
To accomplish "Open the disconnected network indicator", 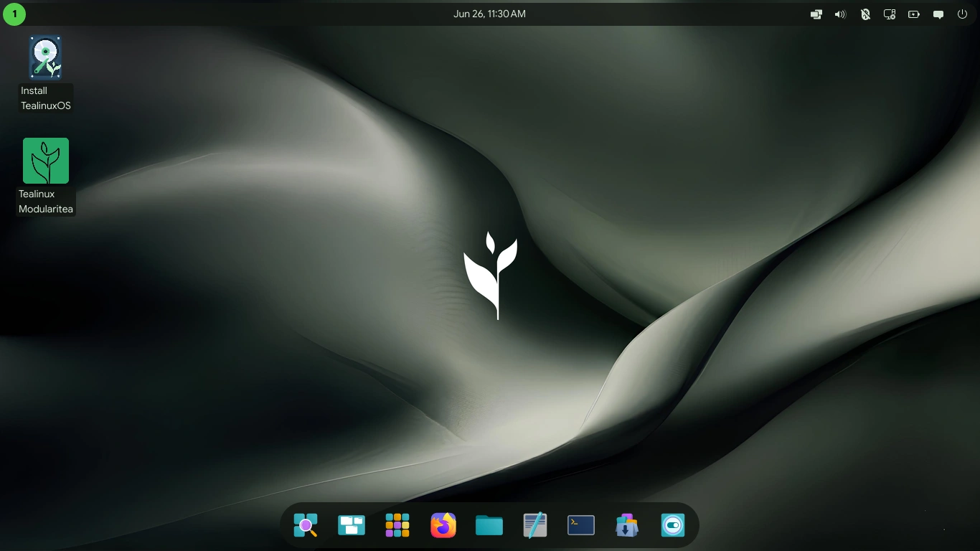I will [x=890, y=14].
